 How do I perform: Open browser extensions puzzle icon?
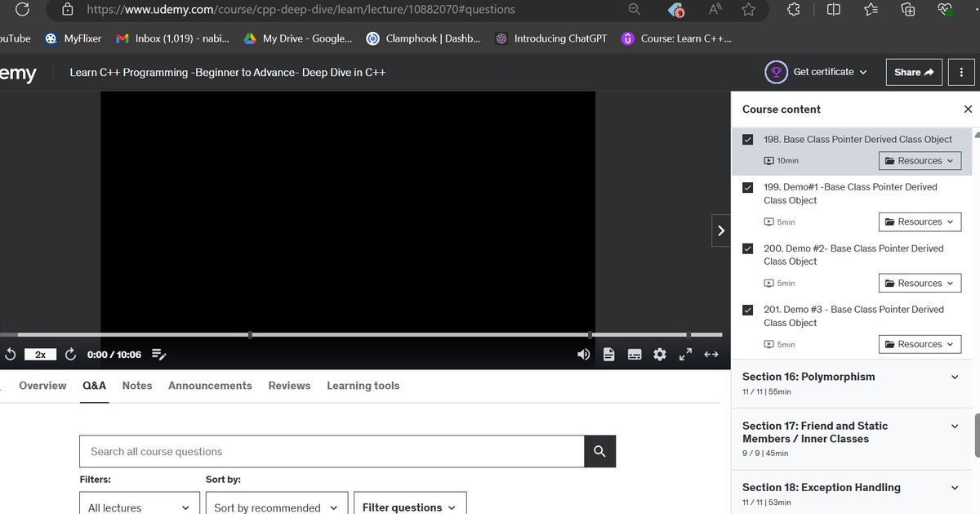coord(793,9)
